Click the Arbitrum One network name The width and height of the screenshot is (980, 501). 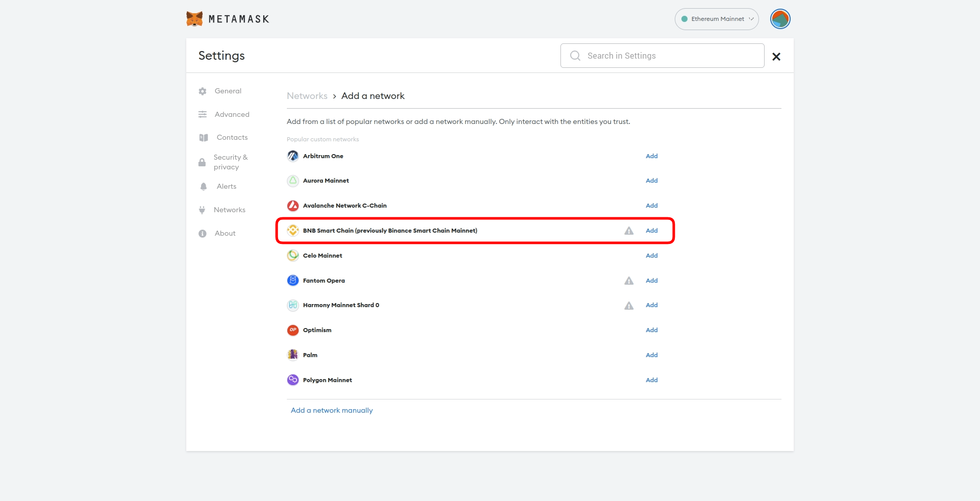[x=323, y=156]
